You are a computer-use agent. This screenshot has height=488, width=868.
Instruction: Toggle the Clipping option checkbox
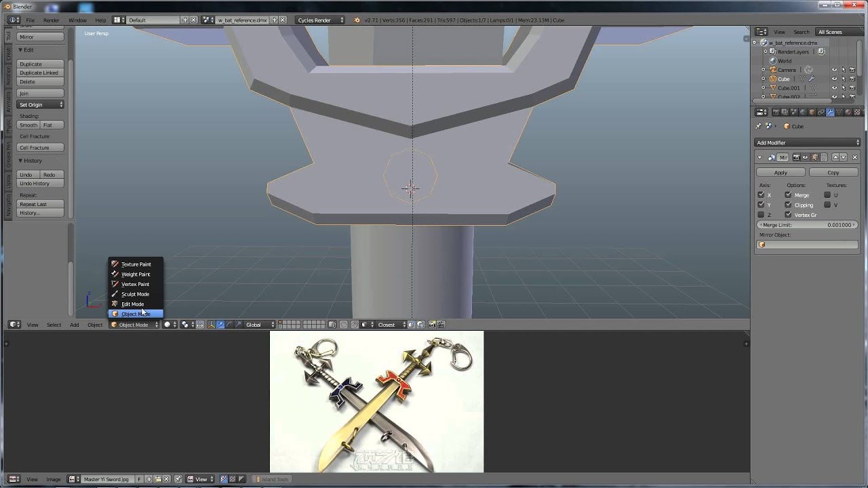[x=788, y=205]
